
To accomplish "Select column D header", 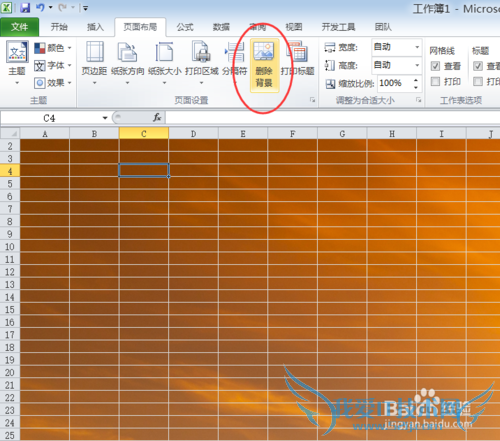I will pos(194,134).
